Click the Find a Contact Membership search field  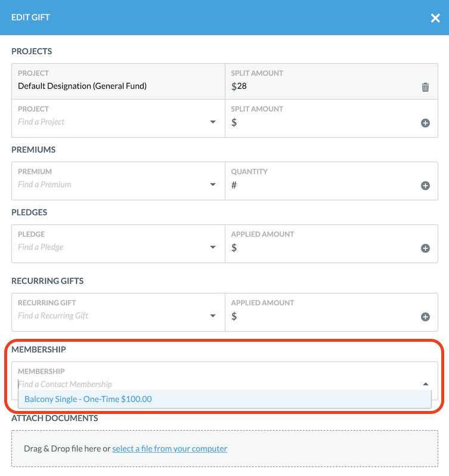pyautogui.click(x=218, y=384)
